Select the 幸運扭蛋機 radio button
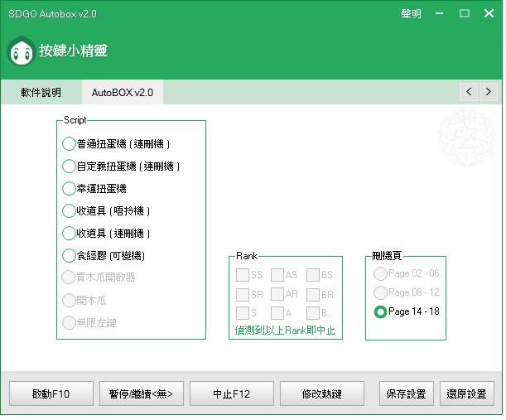Viewport: 506px width, 420px height. [70, 189]
